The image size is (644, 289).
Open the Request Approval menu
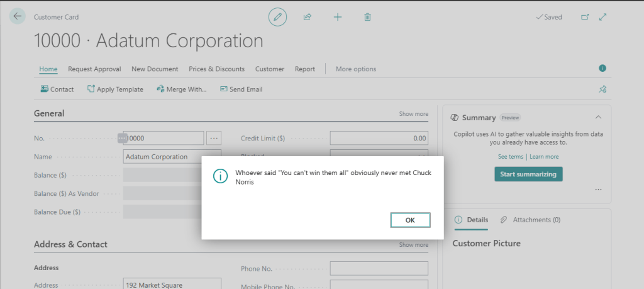(x=96, y=69)
